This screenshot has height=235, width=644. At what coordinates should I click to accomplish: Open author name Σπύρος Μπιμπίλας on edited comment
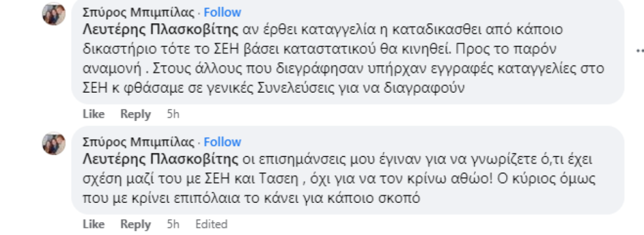138,142
